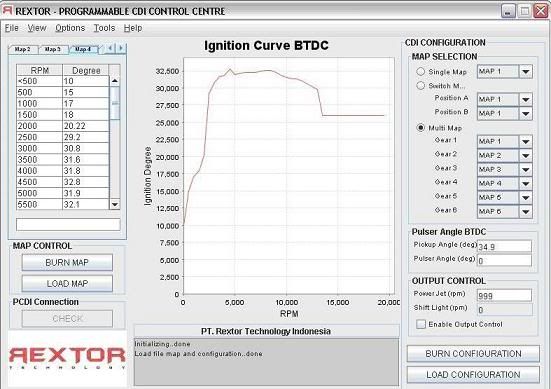Click the table scrollbar down arrow
Image resolution: width=551 pixels, height=389 pixels.
[x=115, y=204]
